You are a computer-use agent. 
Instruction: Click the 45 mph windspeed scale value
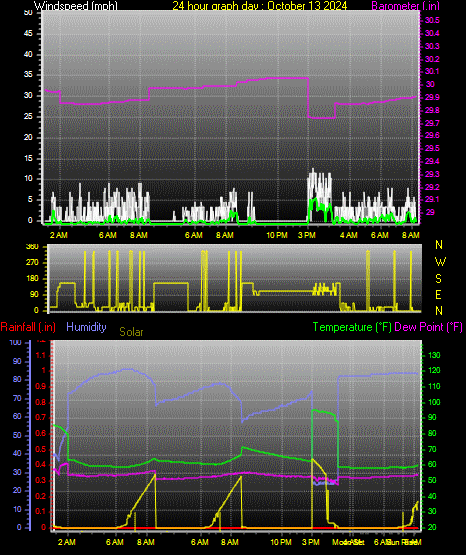tap(28, 34)
